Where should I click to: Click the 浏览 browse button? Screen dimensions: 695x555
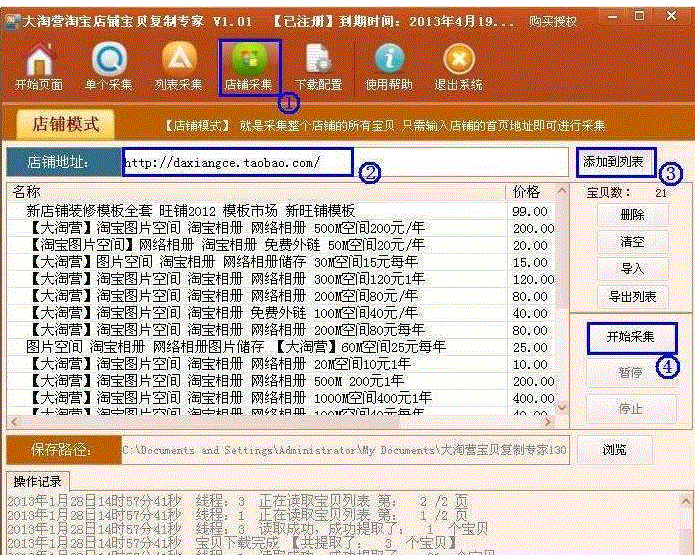tap(614, 450)
